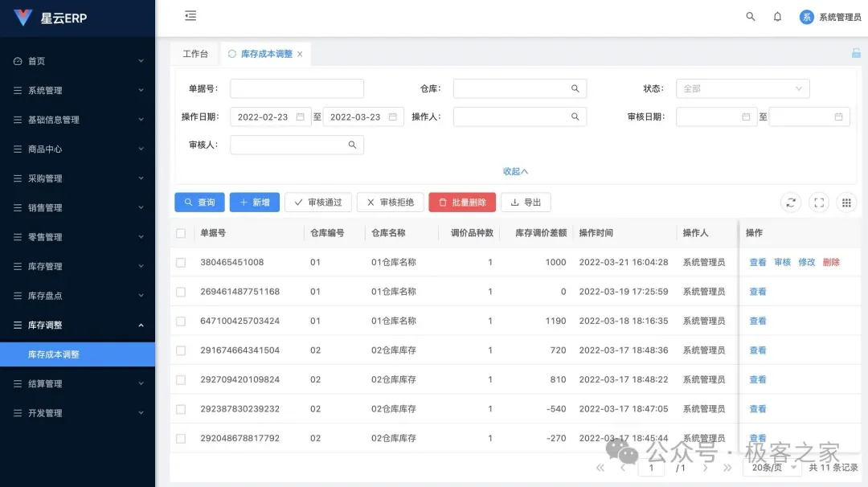Open the 20条/页 page size dropdown
Viewport: 868px width, 487px height.
tap(770, 466)
